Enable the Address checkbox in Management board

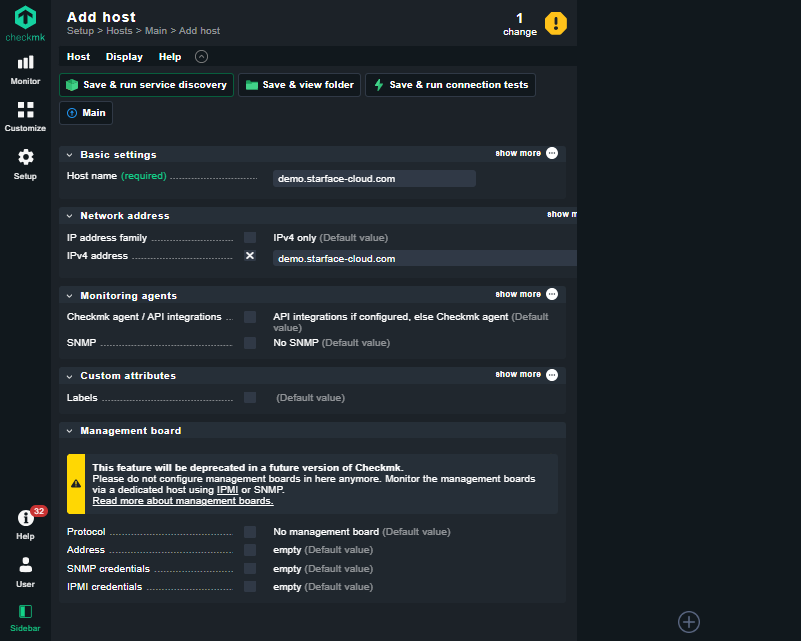250,550
